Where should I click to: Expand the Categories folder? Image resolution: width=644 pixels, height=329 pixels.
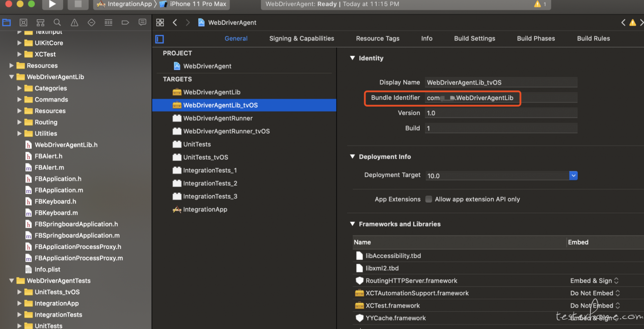[x=19, y=88]
